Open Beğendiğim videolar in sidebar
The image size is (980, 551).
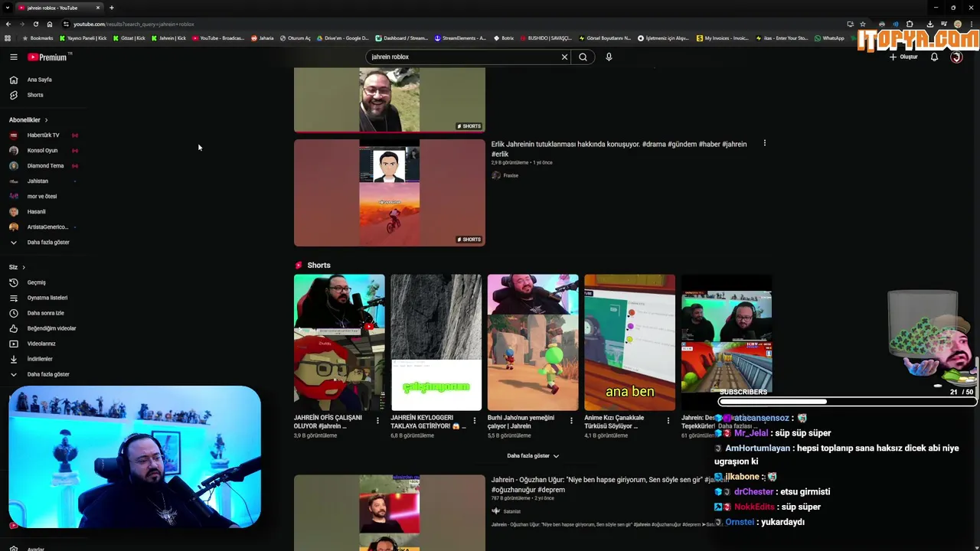click(x=51, y=328)
